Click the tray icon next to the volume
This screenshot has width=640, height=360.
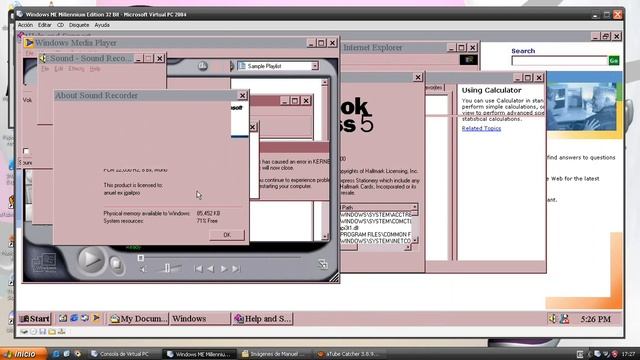click(x=564, y=318)
